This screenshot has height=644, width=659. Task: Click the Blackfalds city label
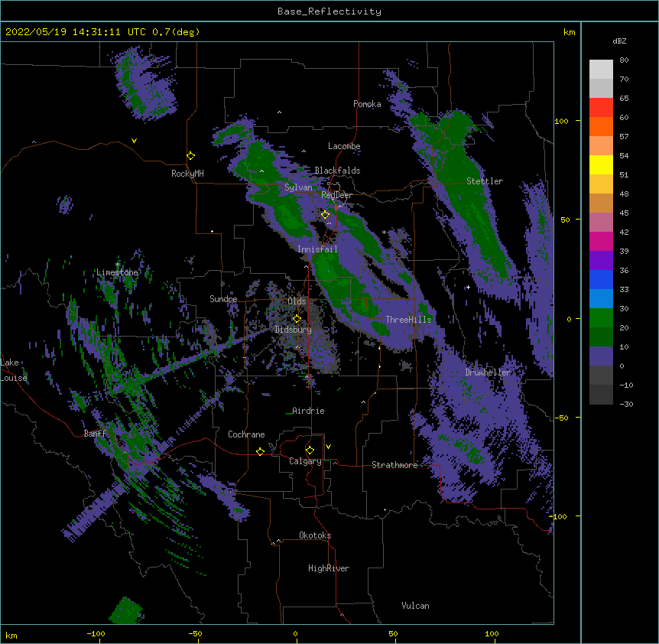(x=337, y=171)
